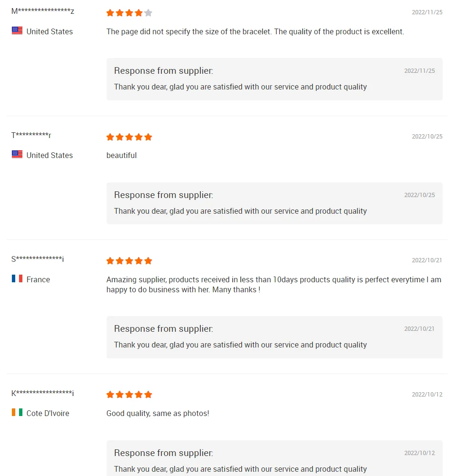Click the star rating above the "beautiful" review
The image size is (455, 476).
(129, 137)
